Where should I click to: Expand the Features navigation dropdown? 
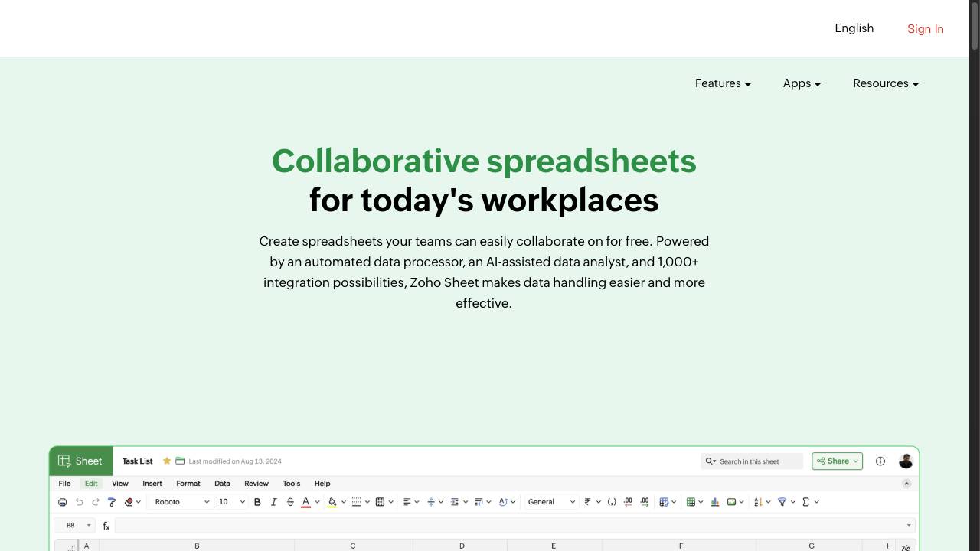pos(724,83)
